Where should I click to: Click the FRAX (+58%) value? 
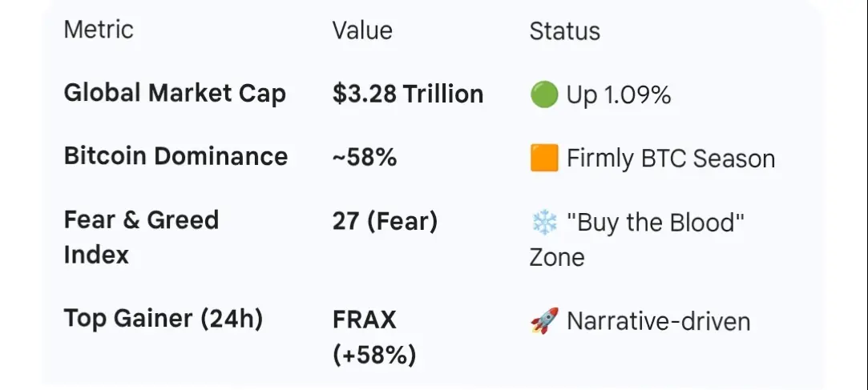(x=373, y=337)
